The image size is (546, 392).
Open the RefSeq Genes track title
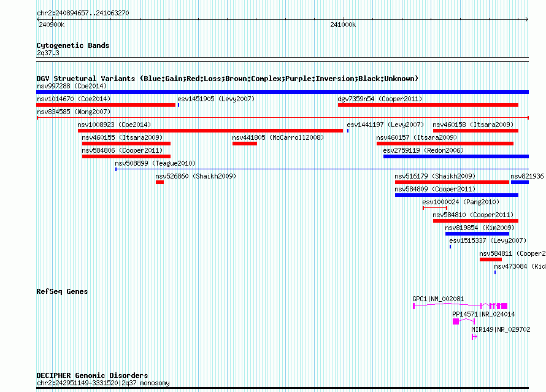pos(62,291)
